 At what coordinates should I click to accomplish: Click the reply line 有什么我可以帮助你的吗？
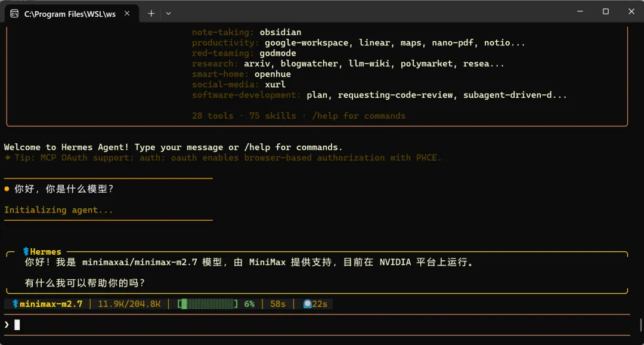85,284
